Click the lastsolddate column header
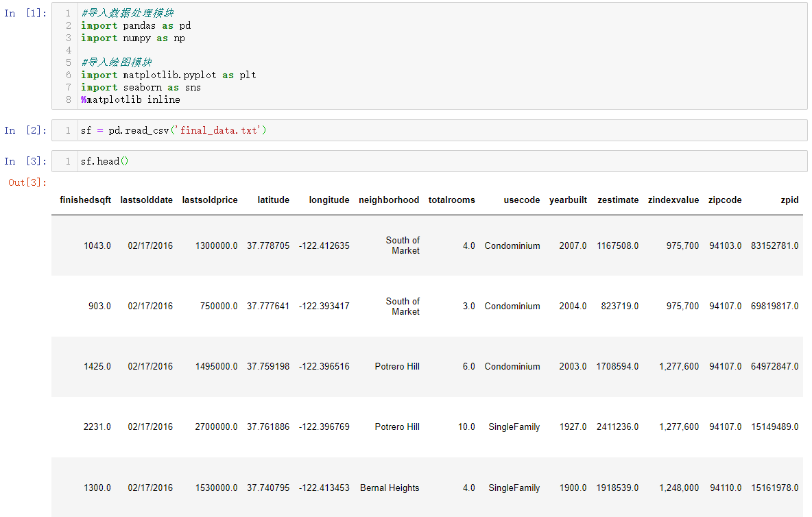 [x=147, y=200]
